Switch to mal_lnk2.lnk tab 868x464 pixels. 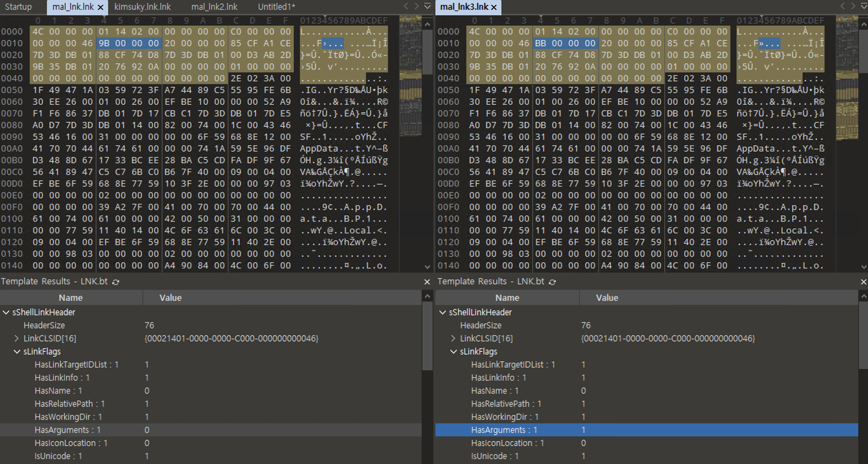point(214,7)
